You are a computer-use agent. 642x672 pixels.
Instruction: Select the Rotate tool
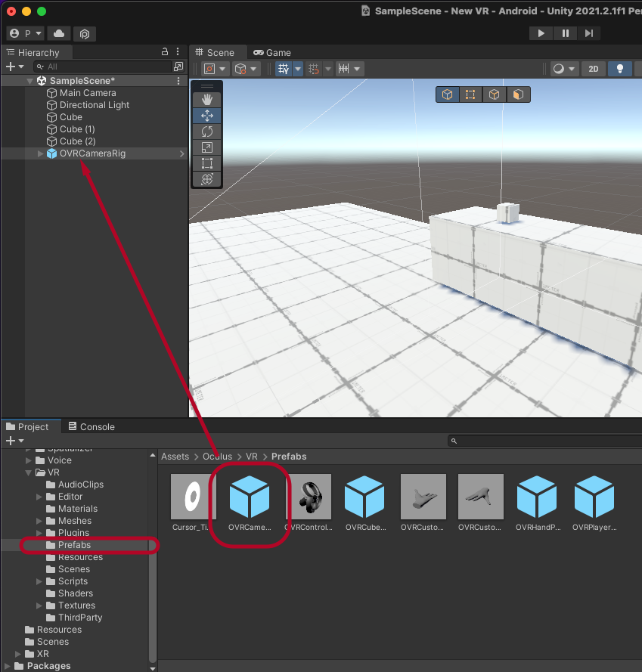pos(206,132)
